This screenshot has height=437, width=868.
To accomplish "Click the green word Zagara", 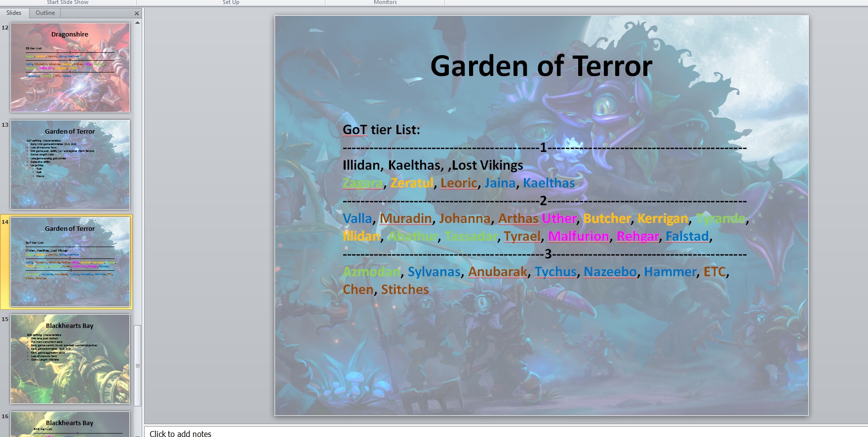I will pyautogui.click(x=363, y=183).
